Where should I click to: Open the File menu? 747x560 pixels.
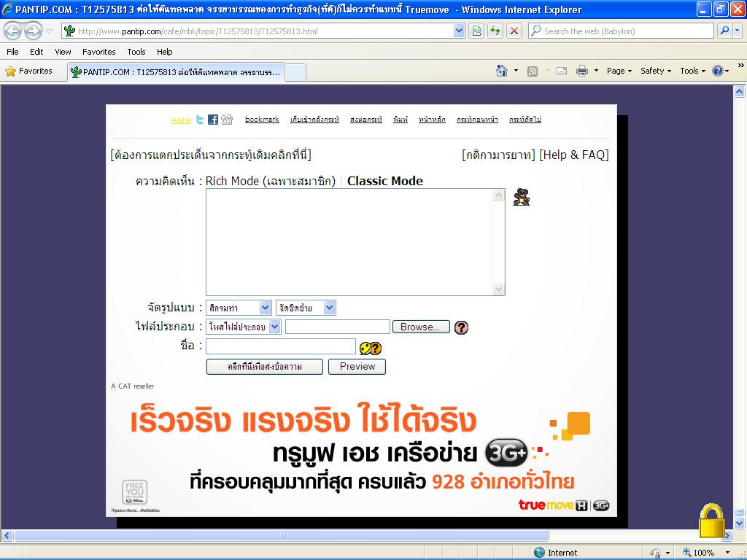pos(13,52)
